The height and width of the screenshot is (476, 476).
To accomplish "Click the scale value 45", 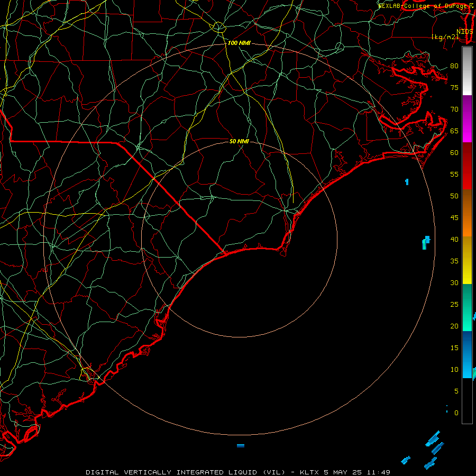I will tap(454, 218).
